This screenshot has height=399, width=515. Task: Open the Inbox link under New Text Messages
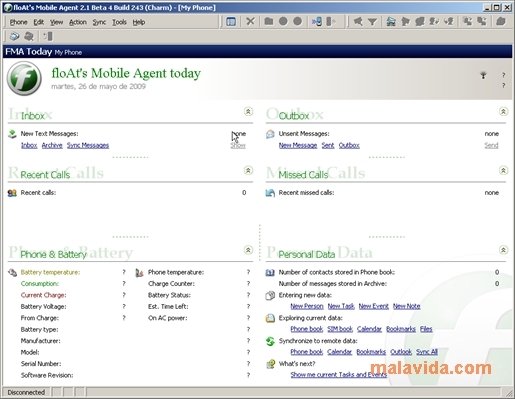click(29, 145)
